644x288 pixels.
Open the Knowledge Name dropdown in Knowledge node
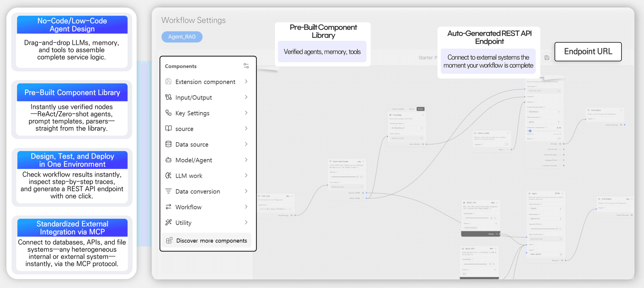coord(406,128)
